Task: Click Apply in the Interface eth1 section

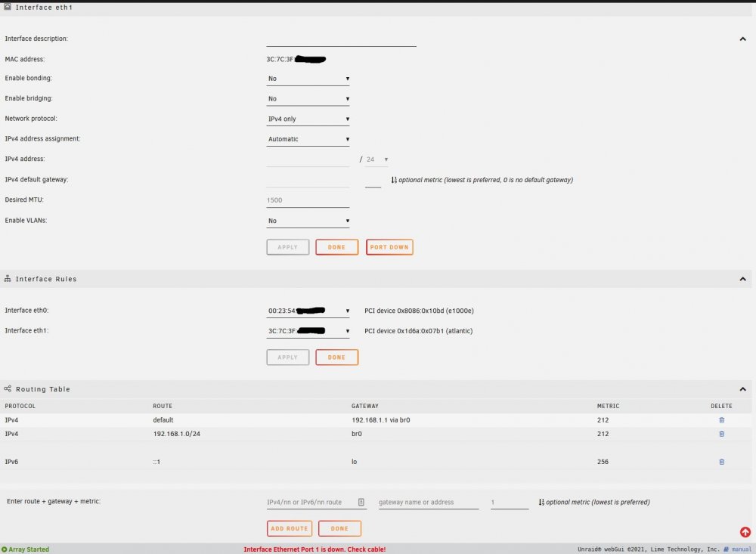Action: [288, 247]
